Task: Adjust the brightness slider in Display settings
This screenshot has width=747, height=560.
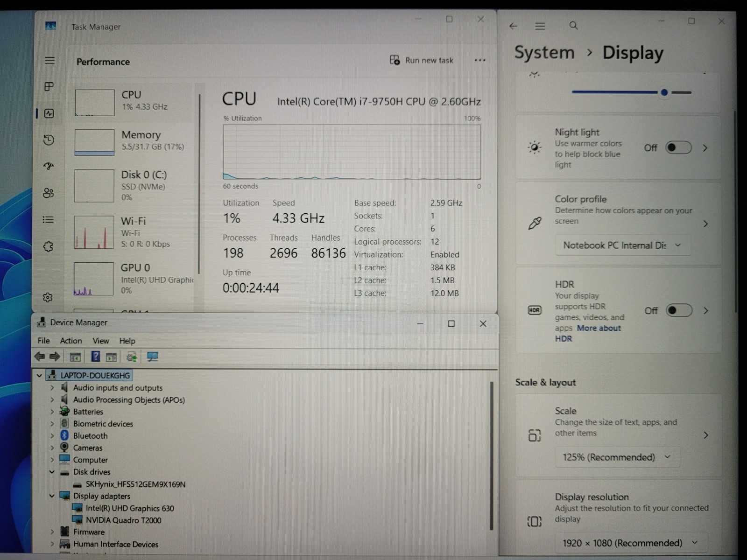Action: [631, 92]
